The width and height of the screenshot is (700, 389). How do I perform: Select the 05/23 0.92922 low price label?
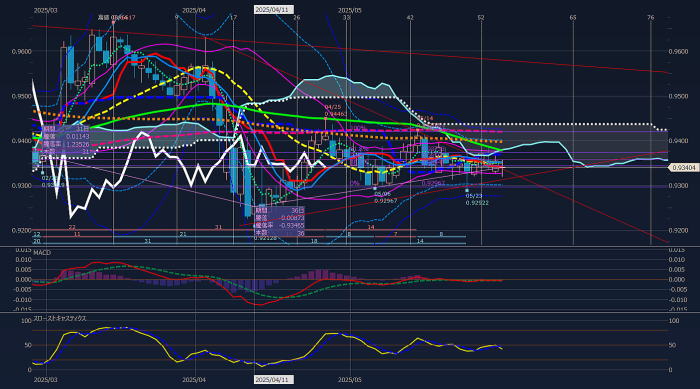(x=477, y=199)
